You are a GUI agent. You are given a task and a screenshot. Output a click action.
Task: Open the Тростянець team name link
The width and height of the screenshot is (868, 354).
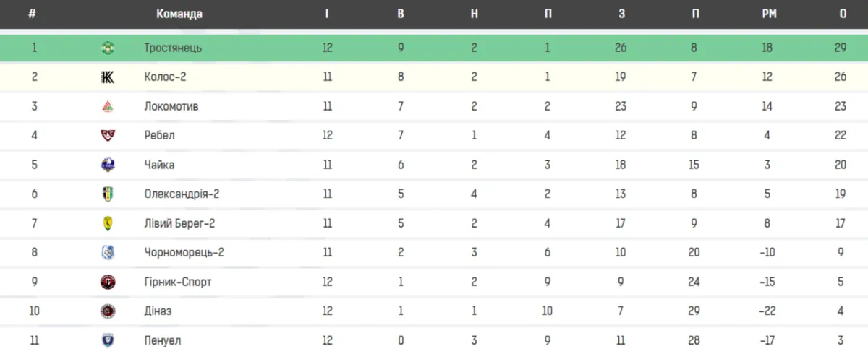(173, 48)
